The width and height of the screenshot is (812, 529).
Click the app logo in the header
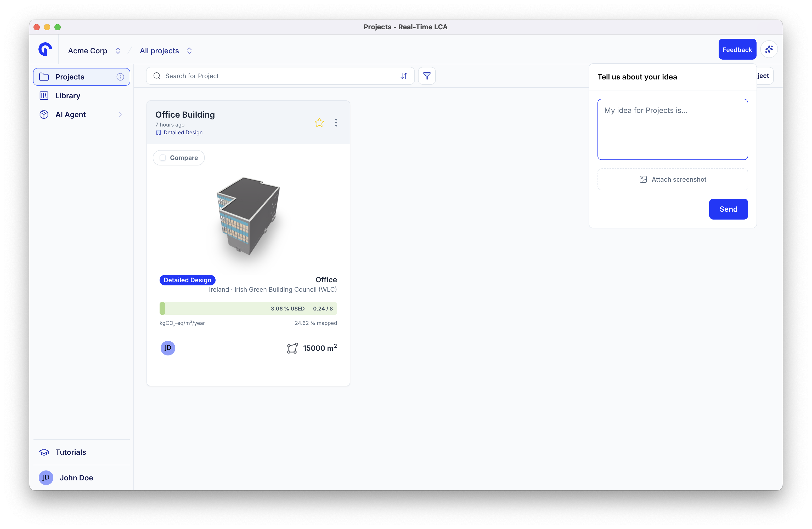click(x=45, y=49)
